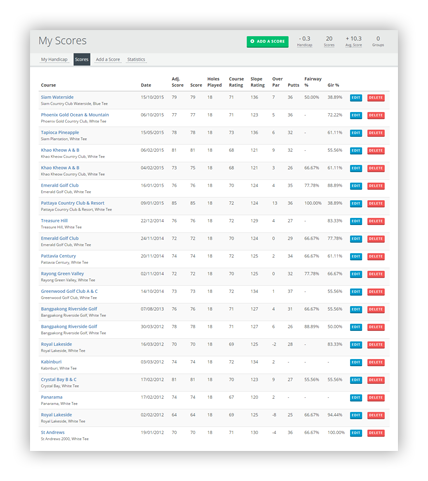Viewport: 428px width, 481px height.
Task: Delete the Crystal Bay B & C score
Action: pyautogui.click(x=376, y=380)
